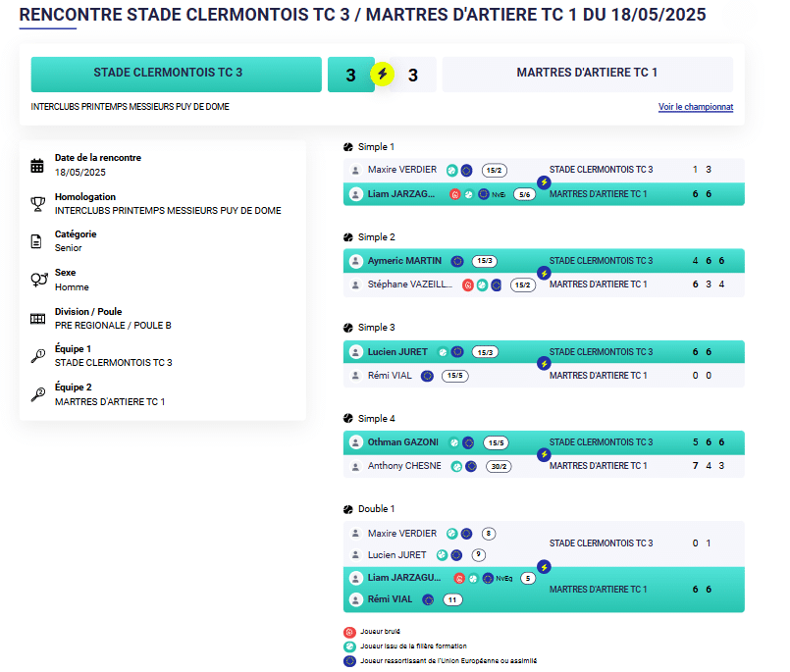Screen dimensions: 790x672
Task: Click the 'Joueur brulé' red legend icon
Action: coord(348,632)
